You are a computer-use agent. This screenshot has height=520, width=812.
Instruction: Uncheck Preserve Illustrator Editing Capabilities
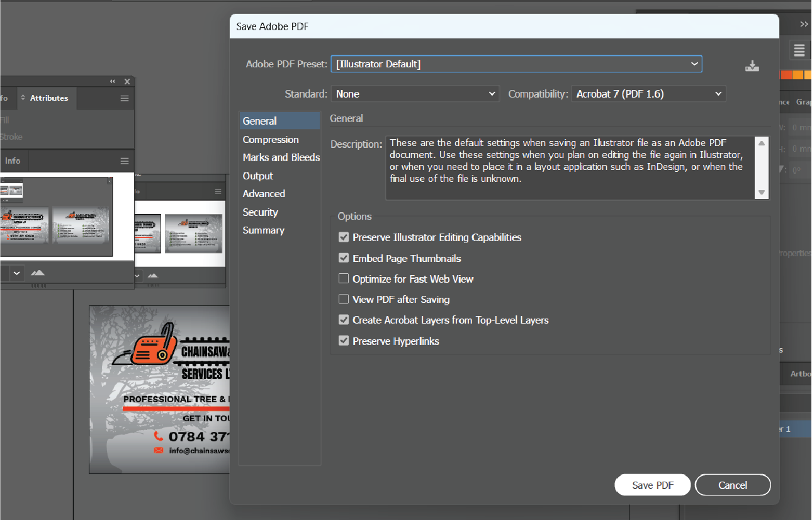pos(344,237)
